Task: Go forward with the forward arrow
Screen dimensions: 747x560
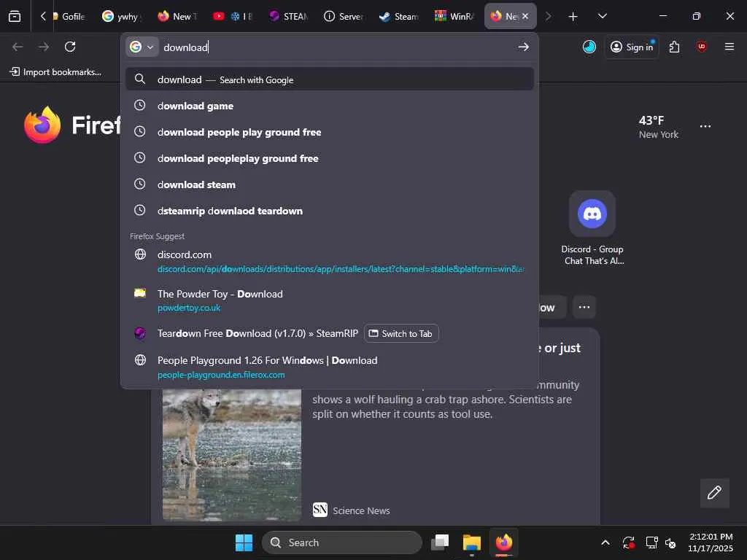Action: tap(44, 47)
